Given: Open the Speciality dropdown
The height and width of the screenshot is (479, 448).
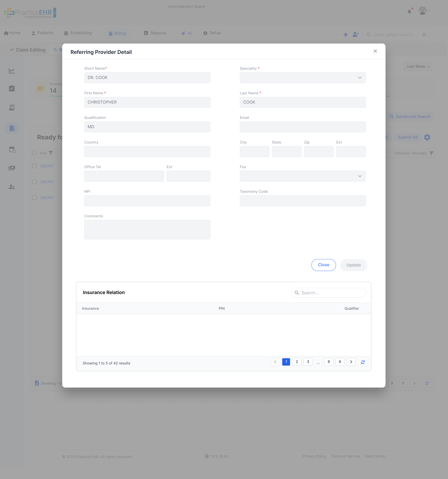Looking at the screenshot, I should pos(302,78).
